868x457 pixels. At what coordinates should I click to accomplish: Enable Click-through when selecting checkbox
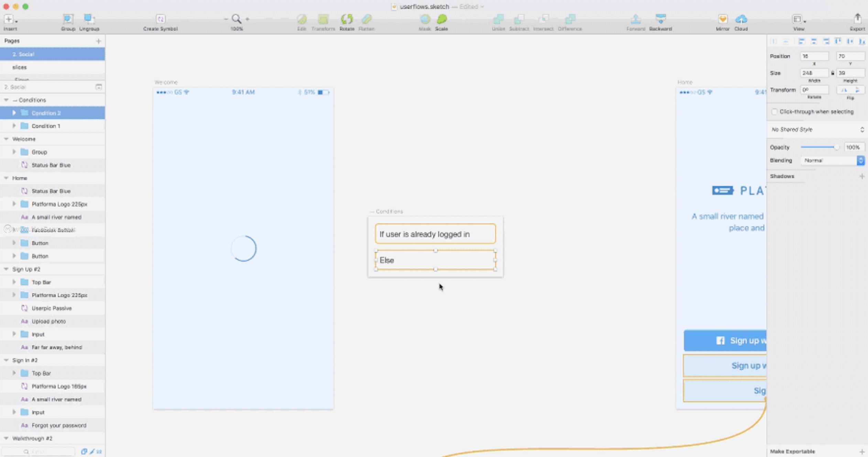[774, 112]
